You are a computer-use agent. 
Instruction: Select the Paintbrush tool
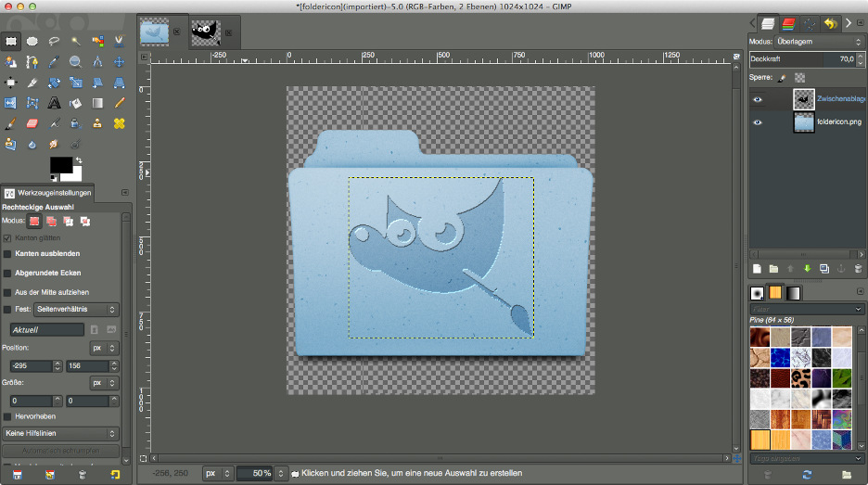10,123
